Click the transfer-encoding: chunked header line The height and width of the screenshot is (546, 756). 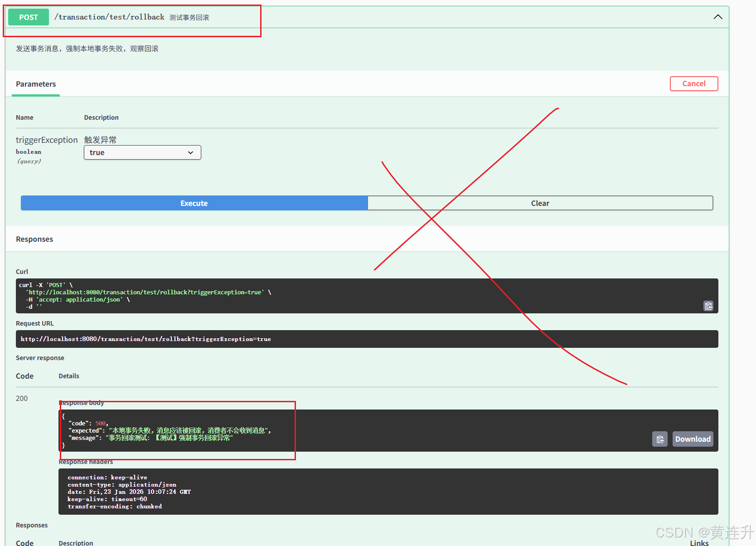(115, 506)
